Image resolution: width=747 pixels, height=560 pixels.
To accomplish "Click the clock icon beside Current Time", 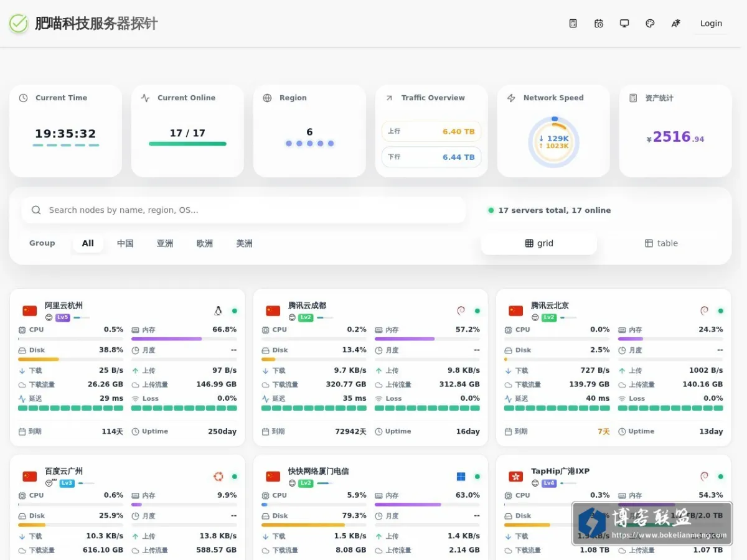I will pos(24,98).
